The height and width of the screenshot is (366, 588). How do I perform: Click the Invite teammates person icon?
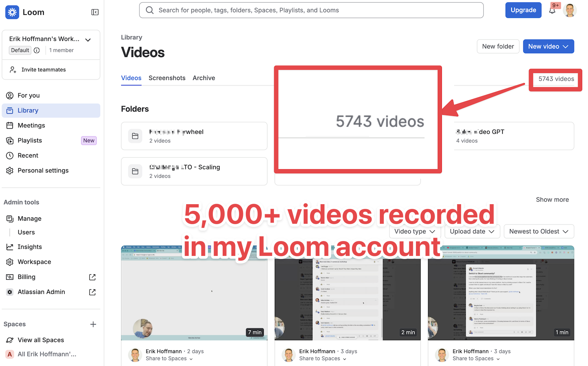click(13, 70)
